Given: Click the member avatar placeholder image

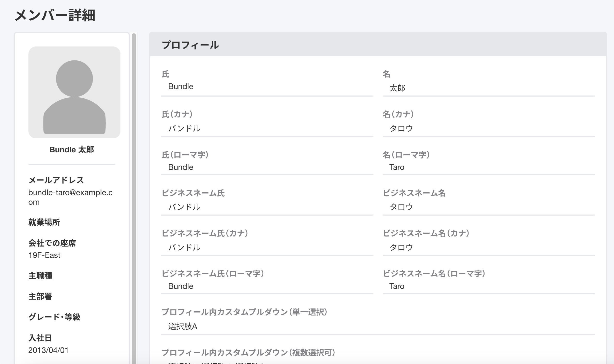Looking at the screenshot, I should (74, 92).
